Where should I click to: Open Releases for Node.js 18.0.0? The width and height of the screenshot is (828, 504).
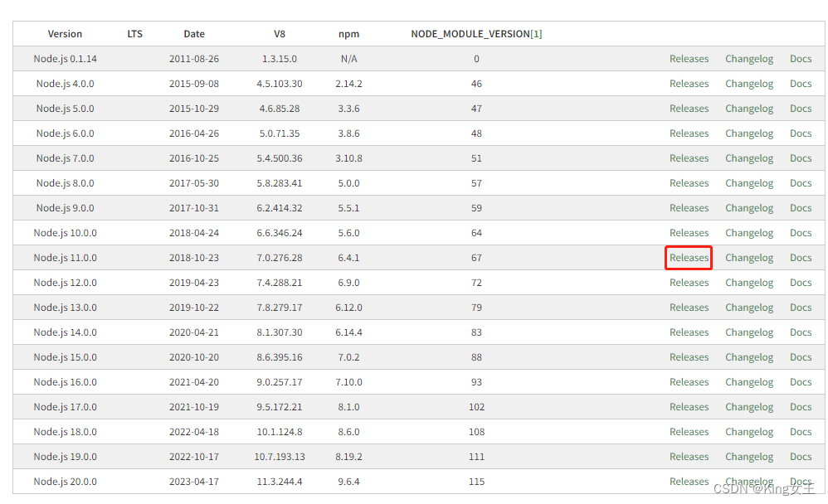689,431
